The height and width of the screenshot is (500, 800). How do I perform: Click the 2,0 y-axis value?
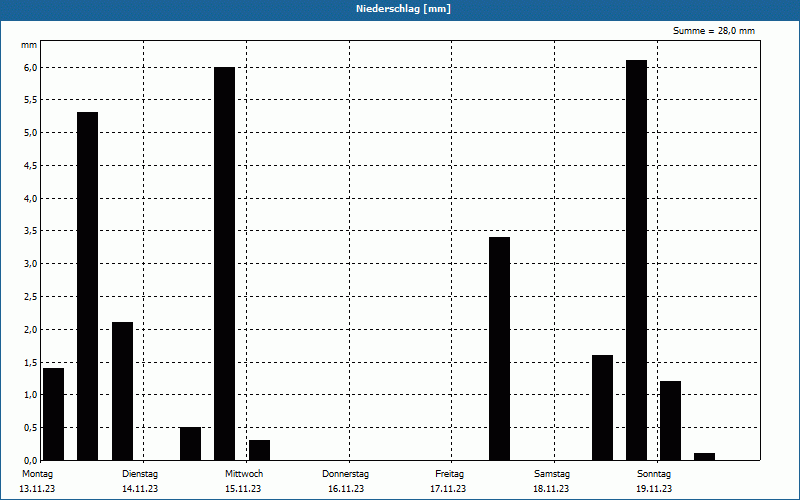pos(31,329)
